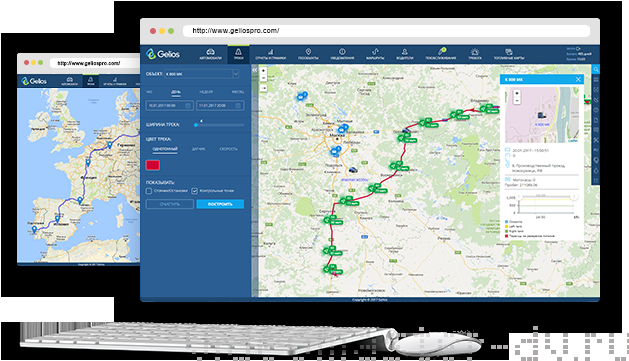Collapse the left panel with double chevron

[x=254, y=70]
